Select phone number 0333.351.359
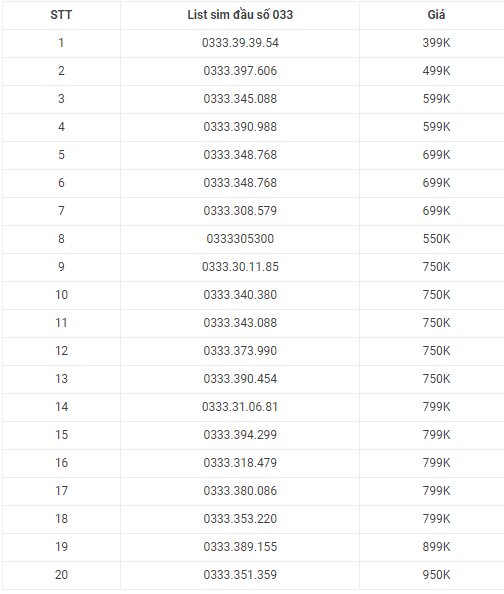 pyautogui.click(x=240, y=575)
